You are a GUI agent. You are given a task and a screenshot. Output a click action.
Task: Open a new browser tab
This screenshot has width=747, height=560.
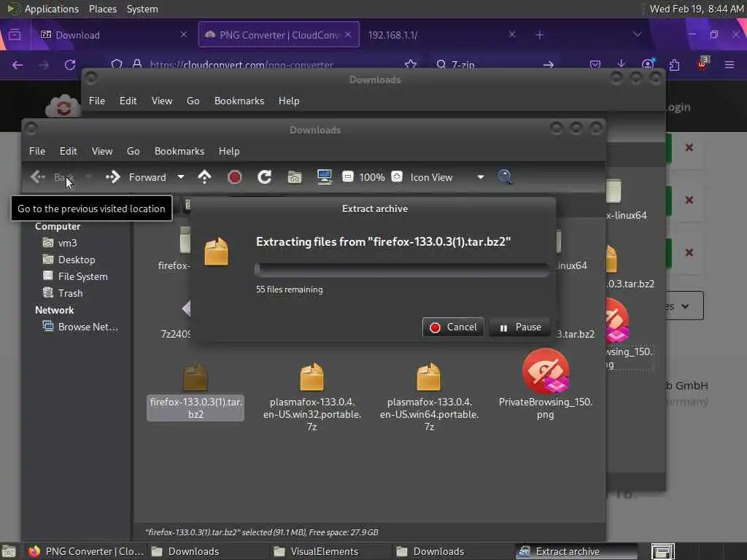coord(539,35)
